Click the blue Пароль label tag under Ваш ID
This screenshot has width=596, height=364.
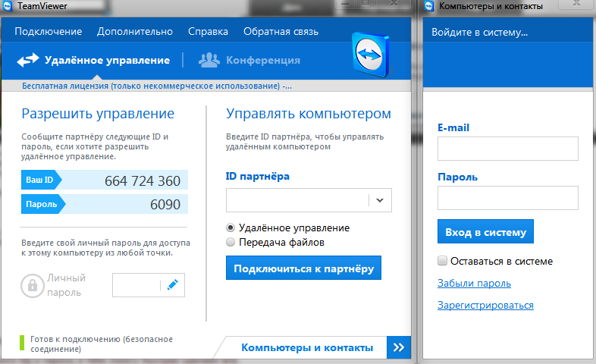(x=43, y=204)
